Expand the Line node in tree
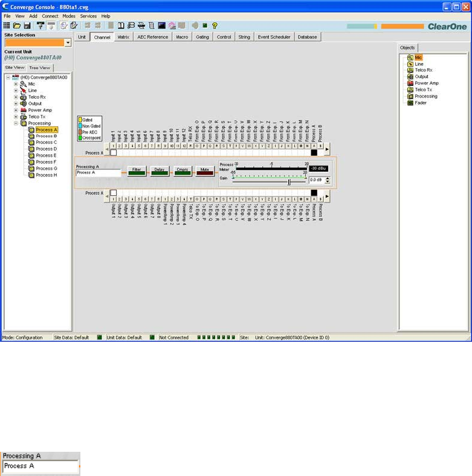Image resolution: width=472 pixels, height=476 pixels. 16,91
